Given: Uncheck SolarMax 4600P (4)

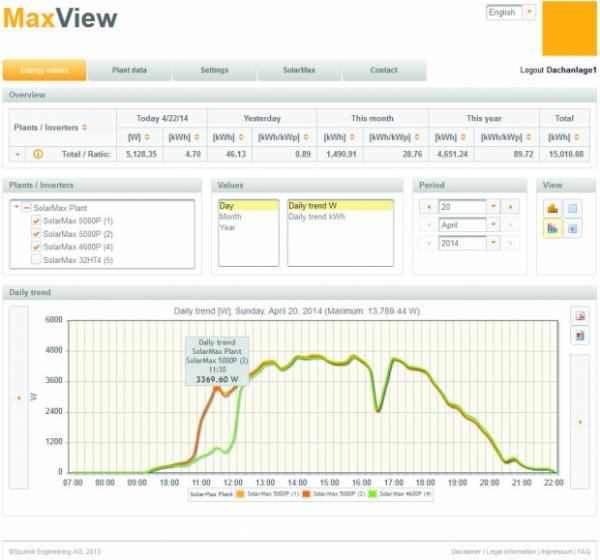Looking at the screenshot, I should coord(36,247).
